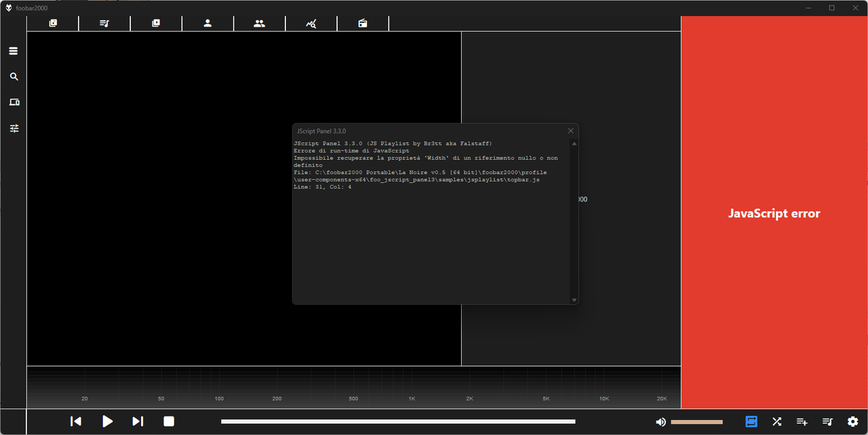The width and height of the screenshot is (868, 435).
Task: Click the playback seek bar
Action: pyautogui.click(x=398, y=421)
